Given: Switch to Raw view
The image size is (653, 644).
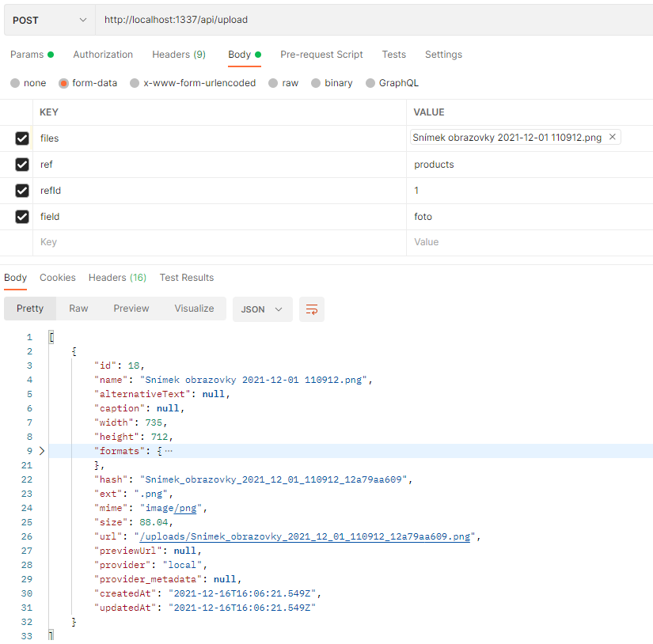Looking at the screenshot, I should [x=78, y=309].
